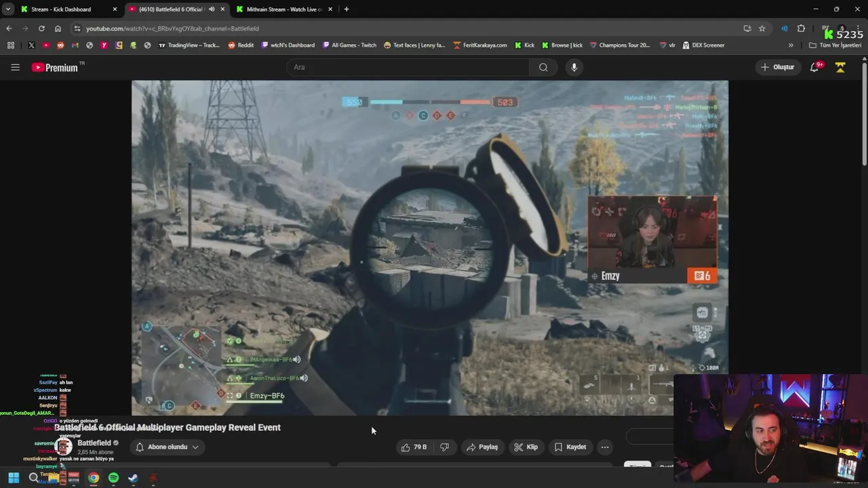Open the DEX Screener bookmark
The image size is (868, 488).
click(x=704, y=45)
